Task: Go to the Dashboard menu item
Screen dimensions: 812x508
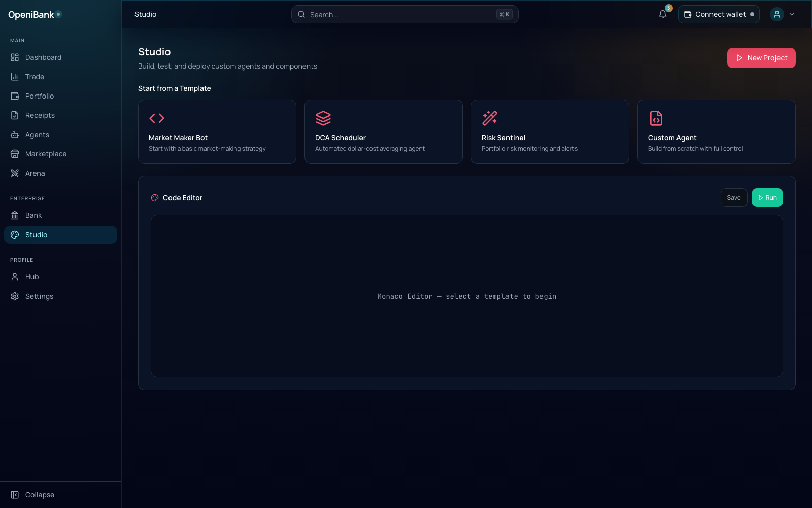Action: tap(43, 57)
